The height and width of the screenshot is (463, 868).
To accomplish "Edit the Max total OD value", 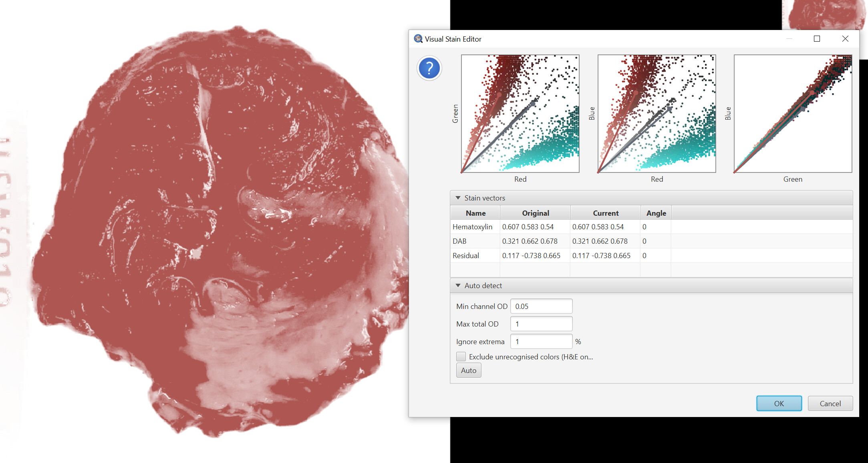I will click(541, 323).
